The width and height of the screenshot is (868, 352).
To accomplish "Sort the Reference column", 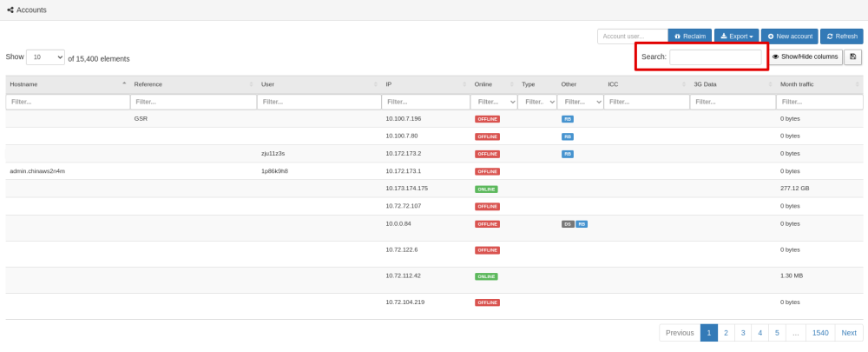I will click(252, 84).
